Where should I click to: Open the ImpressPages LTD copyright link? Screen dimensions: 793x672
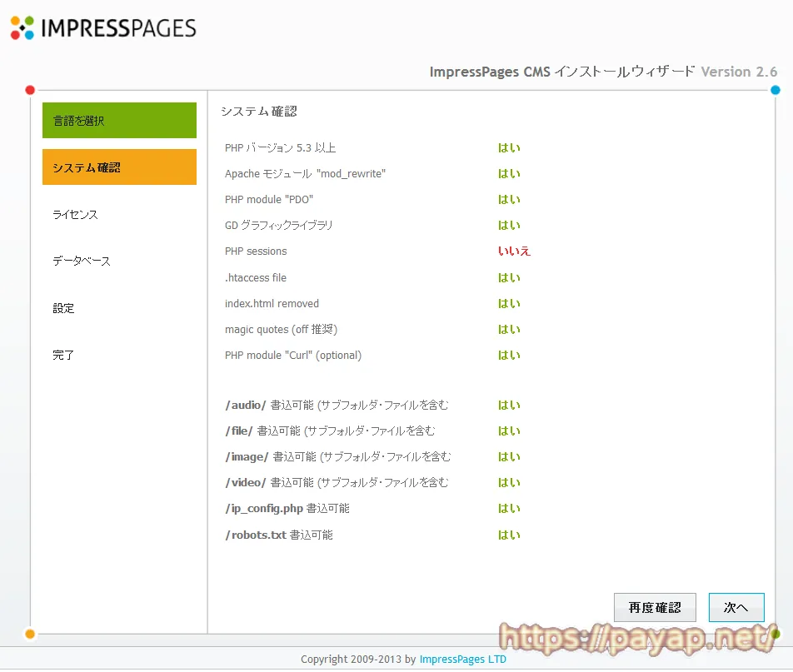pos(464,659)
